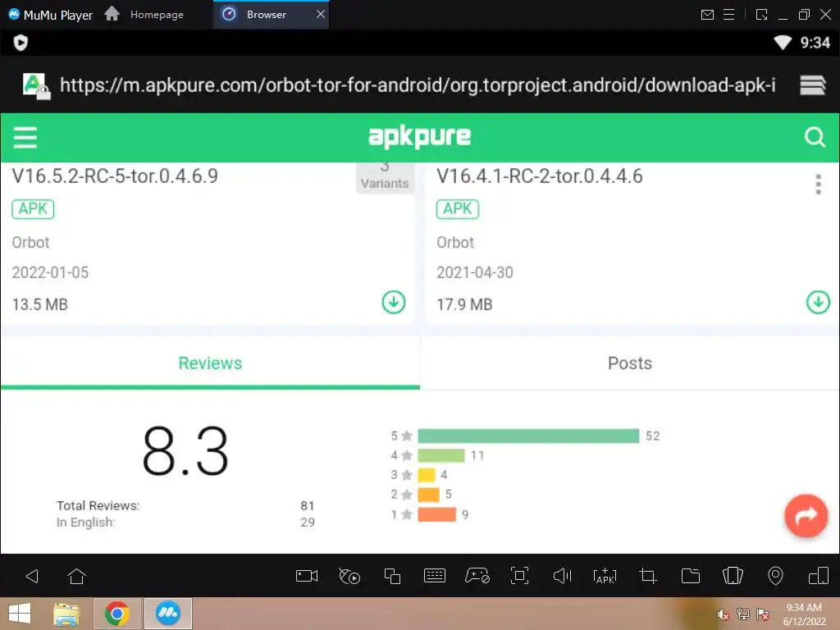The image size is (840, 630).
Task: Tap the Android home button
Action: [x=76, y=577]
